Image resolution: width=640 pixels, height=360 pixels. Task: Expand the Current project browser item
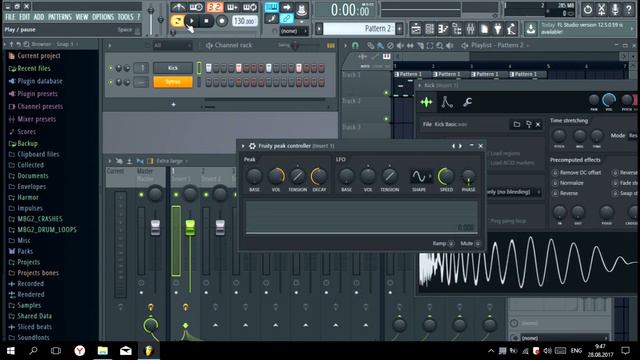pos(39,56)
